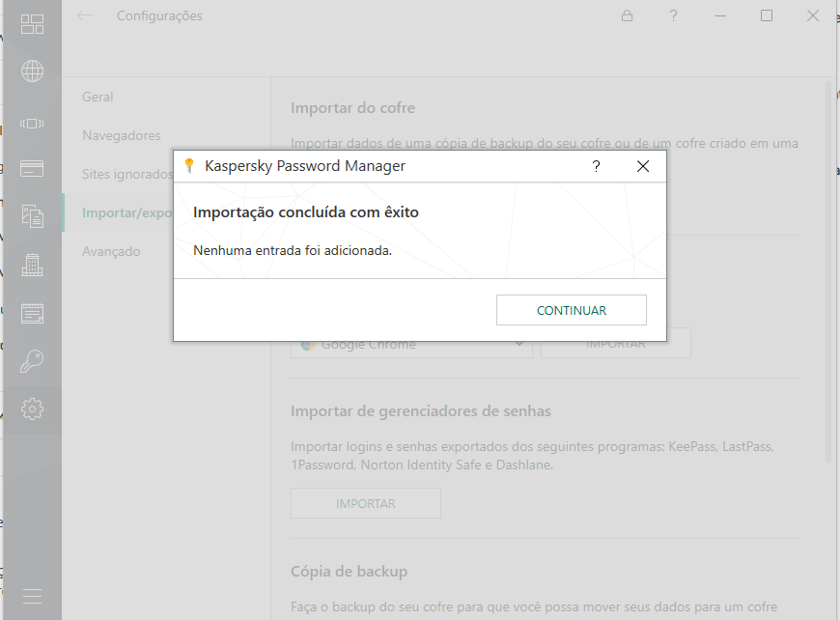Click IMPORTAR next to the Google Chrome dropdown
The image size is (840, 620).
[x=616, y=345]
